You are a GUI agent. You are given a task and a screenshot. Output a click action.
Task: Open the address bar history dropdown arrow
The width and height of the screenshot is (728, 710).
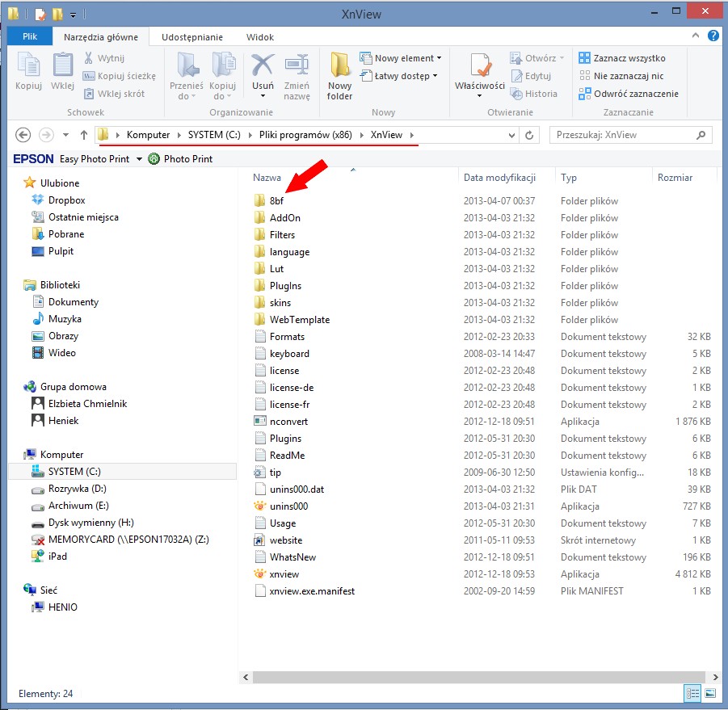pyautogui.click(x=511, y=135)
